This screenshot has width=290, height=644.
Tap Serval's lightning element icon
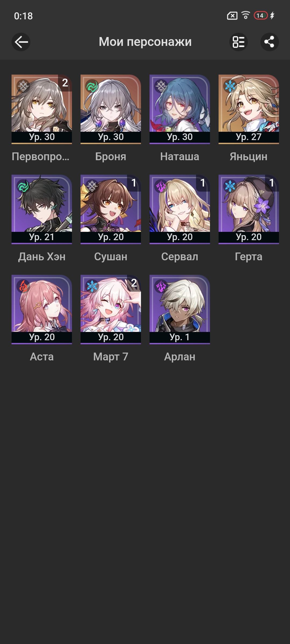tap(161, 186)
